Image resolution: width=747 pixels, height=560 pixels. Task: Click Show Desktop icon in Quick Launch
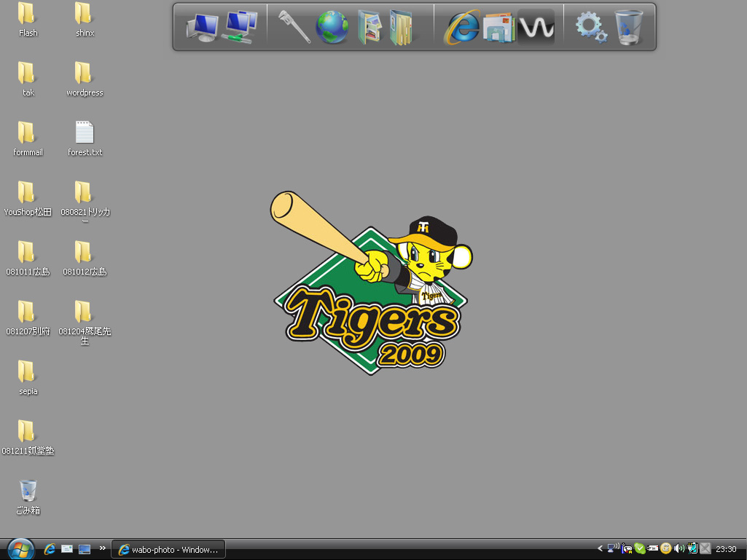pos(85,549)
